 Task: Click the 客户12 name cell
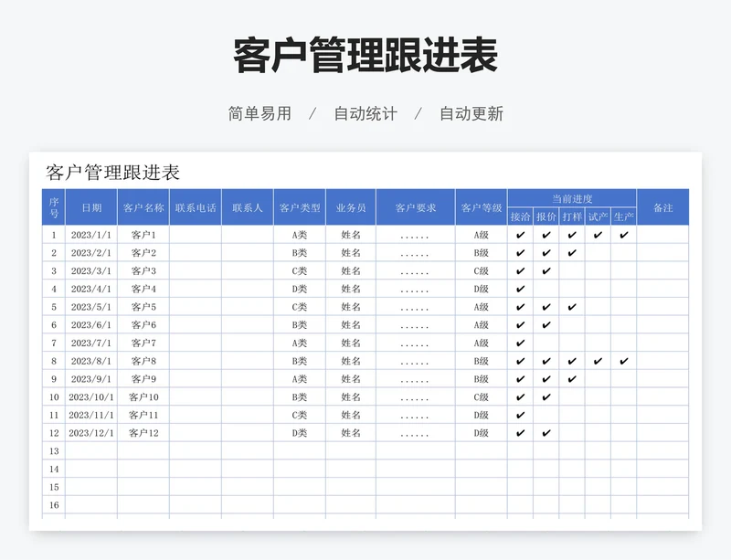click(x=143, y=433)
